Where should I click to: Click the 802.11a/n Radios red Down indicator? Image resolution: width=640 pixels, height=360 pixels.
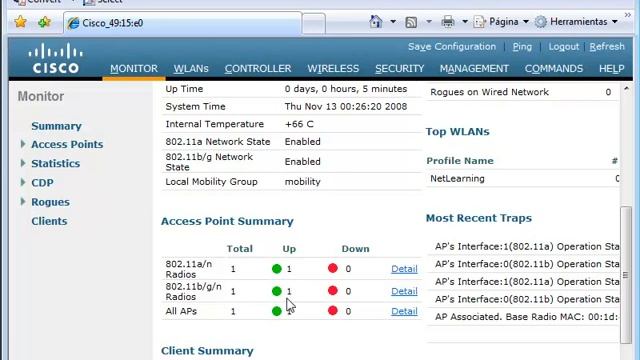333,268
